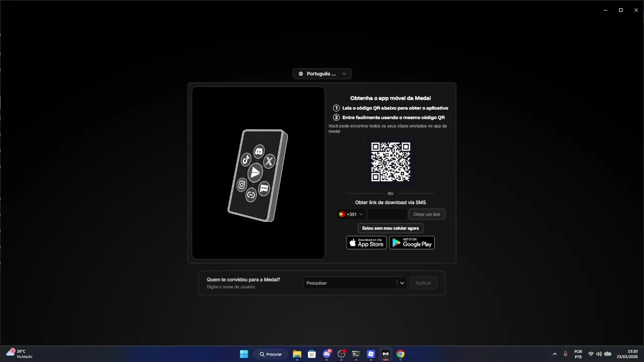
Task: Click the chat bubble icon on the phone
Action: click(264, 189)
